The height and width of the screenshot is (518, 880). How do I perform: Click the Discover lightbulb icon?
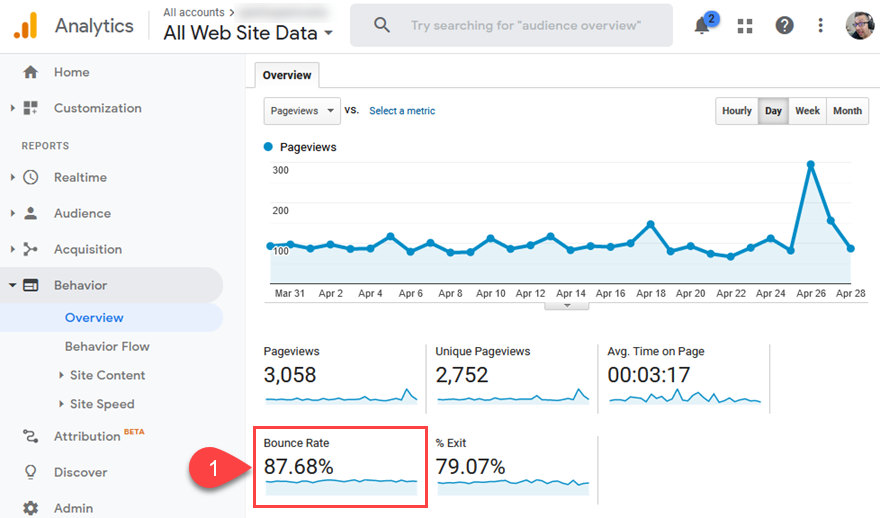click(x=31, y=472)
